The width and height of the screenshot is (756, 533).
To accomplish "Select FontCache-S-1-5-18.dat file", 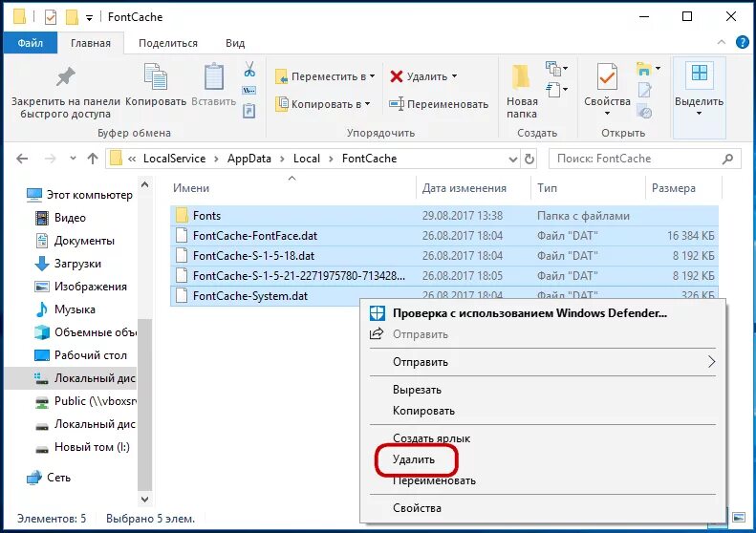I will pos(444,255).
